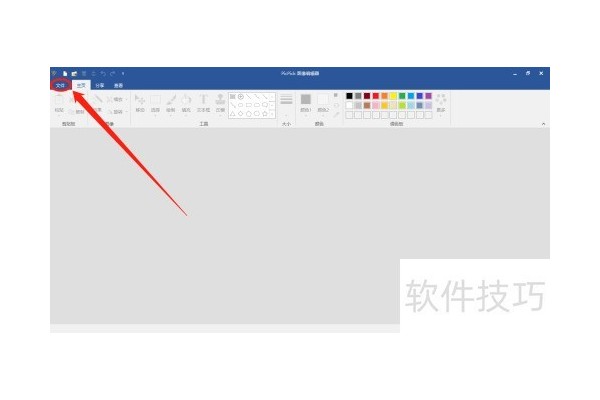Select the Stamp (图章) tool
Image resolution: width=600 pixels, height=400 pixels.
220,103
